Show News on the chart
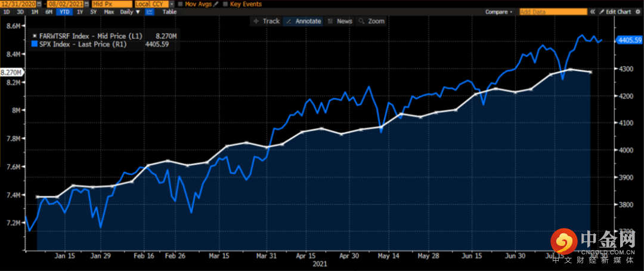Image resolution: width=644 pixels, height=271 pixels. 340,21
